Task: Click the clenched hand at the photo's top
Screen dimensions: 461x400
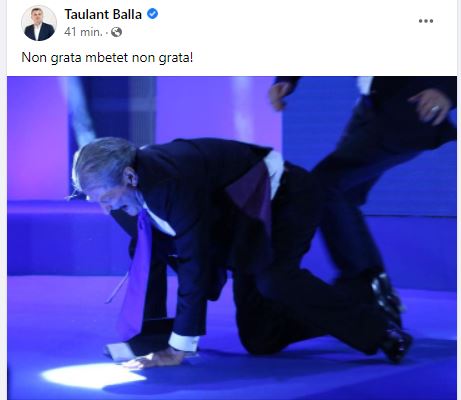Action: pos(279,95)
